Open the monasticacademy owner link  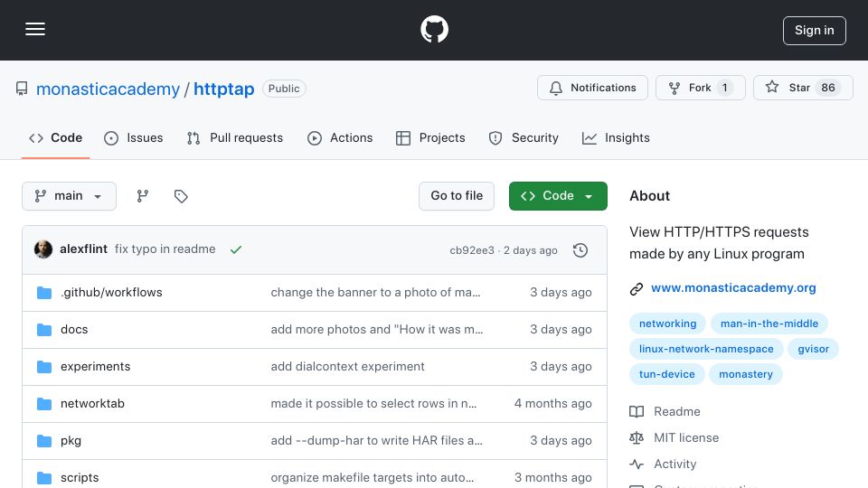[x=108, y=89]
